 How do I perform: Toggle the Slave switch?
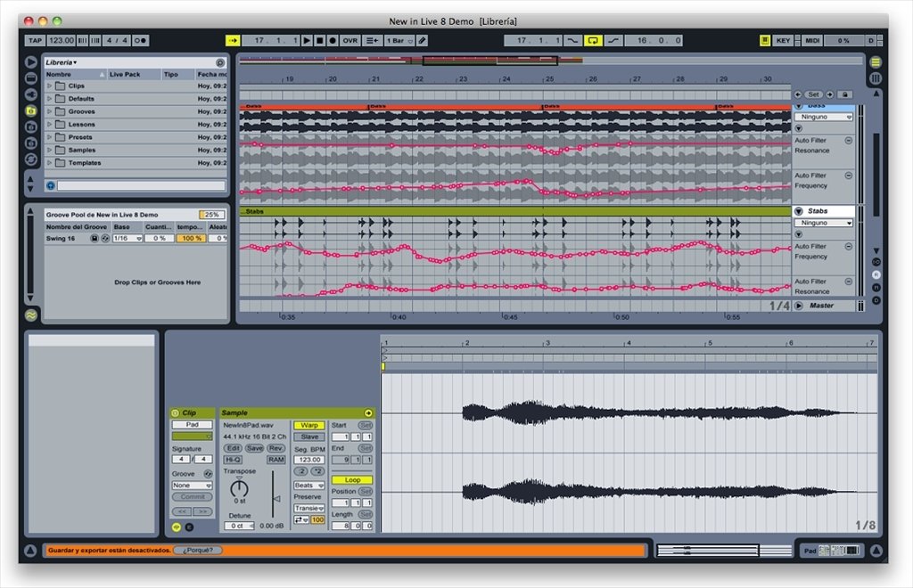coord(309,437)
